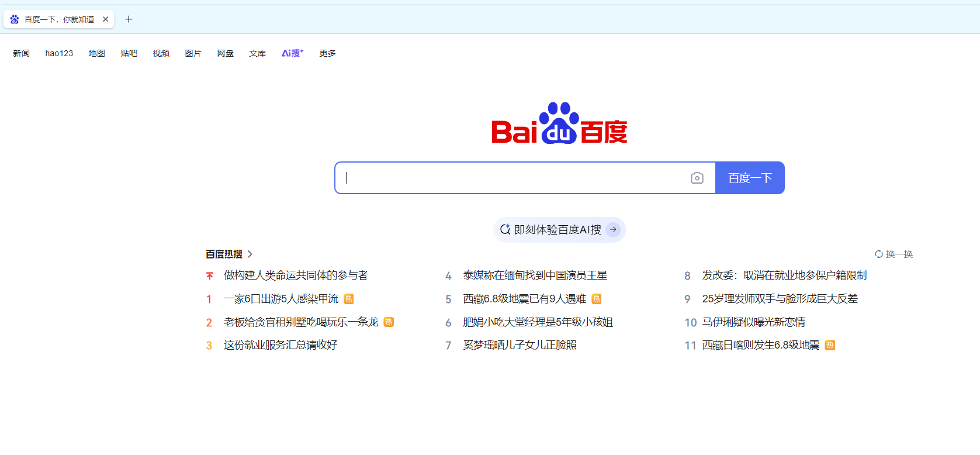Select the 百度一下,你就知道 browser tab
The height and width of the screenshot is (455, 980).
(x=59, y=19)
